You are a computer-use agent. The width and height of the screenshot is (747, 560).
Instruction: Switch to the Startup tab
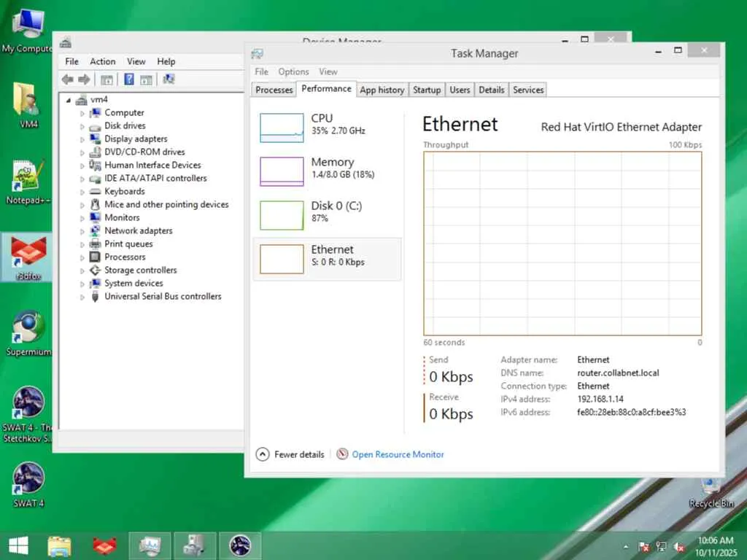pos(427,90)
